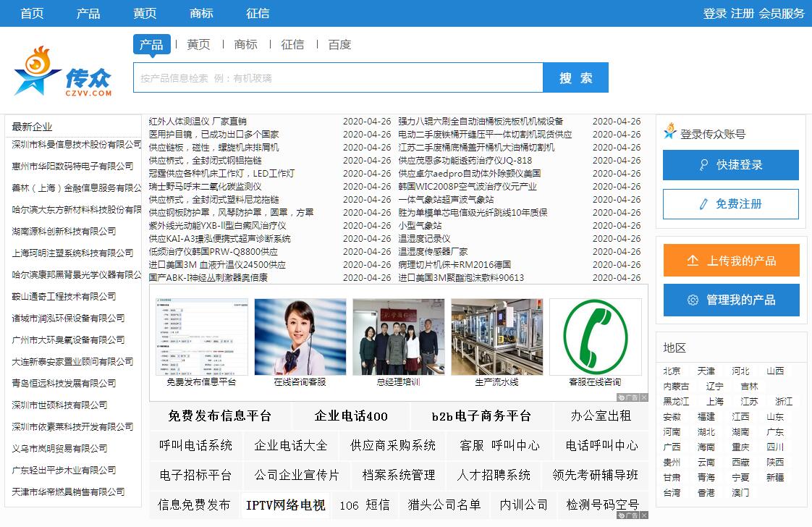The height and width of the screenshot is (527, 812).
Task: Click the gear icon on 管理我的产品
Action: [x=693, y=300]
